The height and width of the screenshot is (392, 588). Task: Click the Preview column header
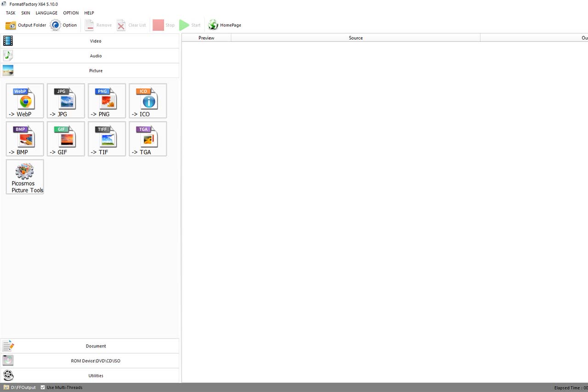click(206, 38)
